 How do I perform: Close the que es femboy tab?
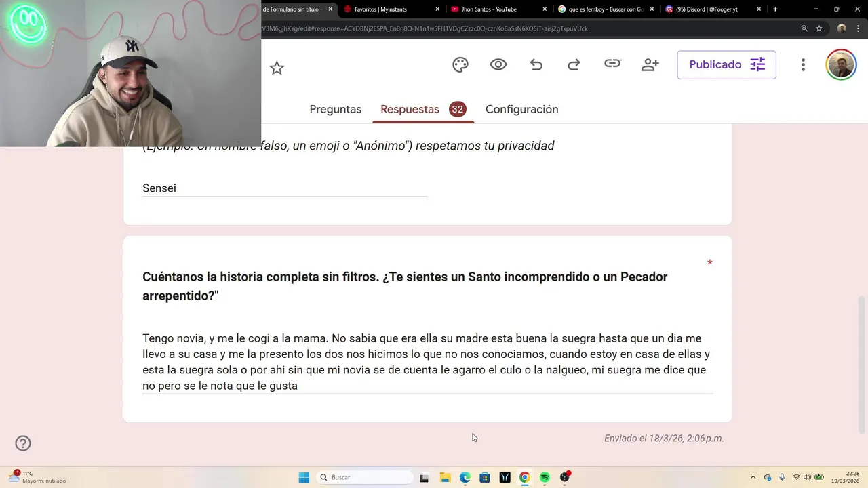click(652, 9)
